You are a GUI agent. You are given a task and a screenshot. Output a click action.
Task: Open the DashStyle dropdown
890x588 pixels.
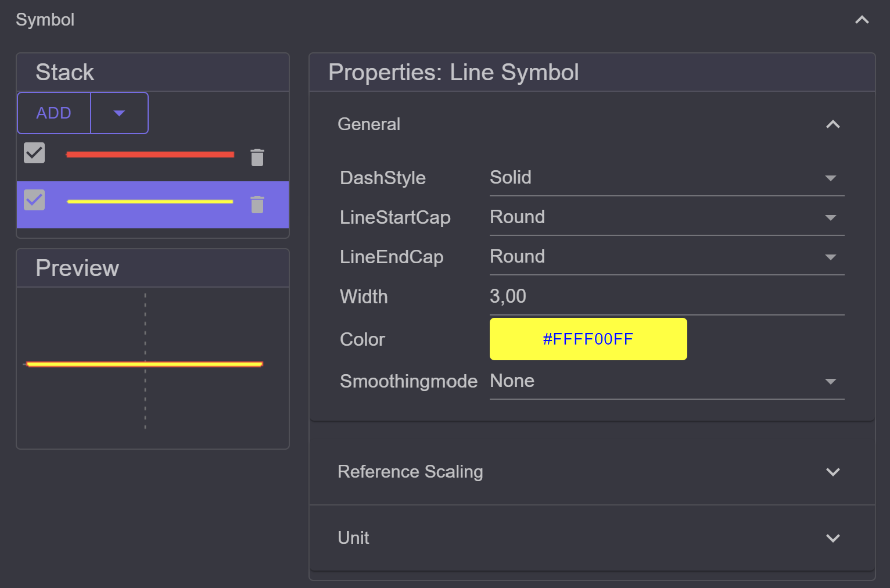pyautogui.click(x=667, y=178)
